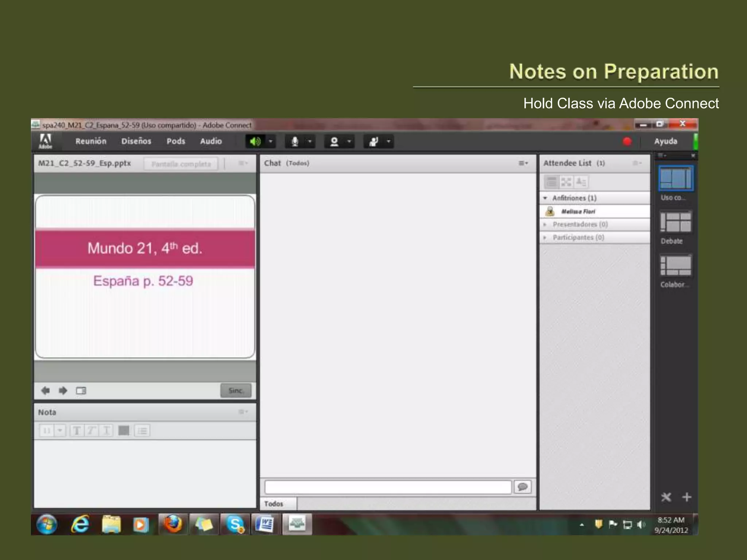Image resolution: width=747 pixels, height=560 pixels.
Task: Open the share pod options menu
Action: [x=243, y=163]
